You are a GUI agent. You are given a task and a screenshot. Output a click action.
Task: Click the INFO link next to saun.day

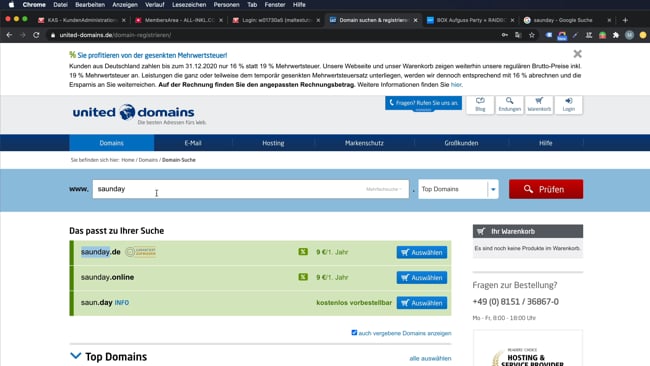[x=121, y=303]
